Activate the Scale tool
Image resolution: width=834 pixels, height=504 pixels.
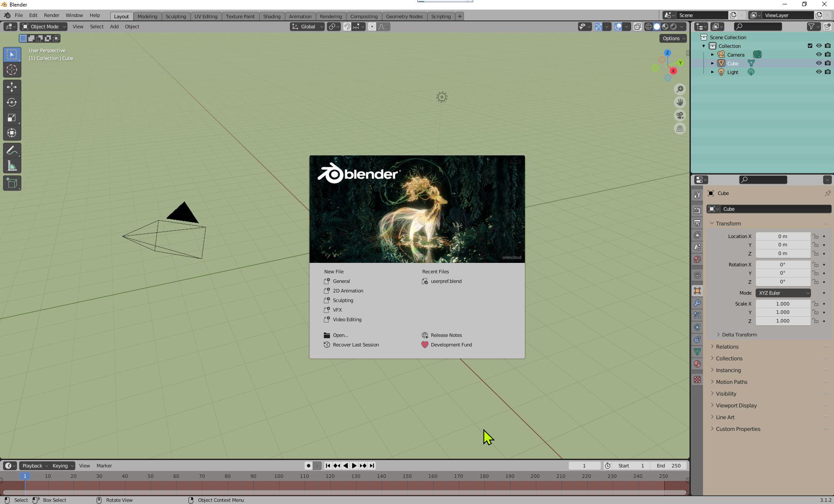point(12,118)
